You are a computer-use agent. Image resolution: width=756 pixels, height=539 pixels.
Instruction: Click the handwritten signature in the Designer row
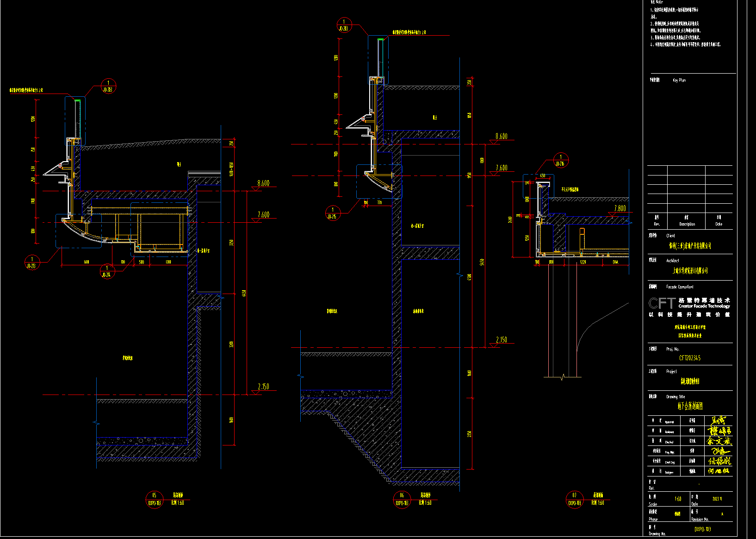[x=719, y=471]
